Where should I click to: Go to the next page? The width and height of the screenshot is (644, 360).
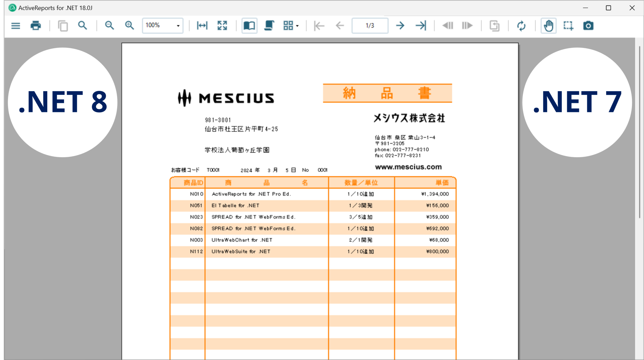pos(400,25)
